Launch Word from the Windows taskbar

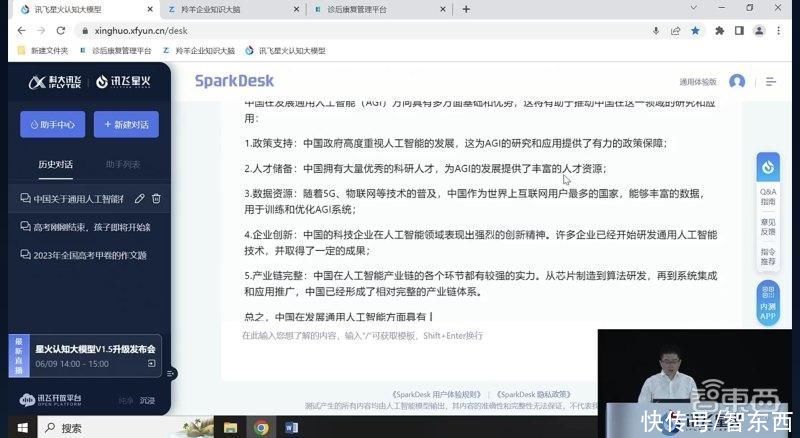click(x=291, y=427)
